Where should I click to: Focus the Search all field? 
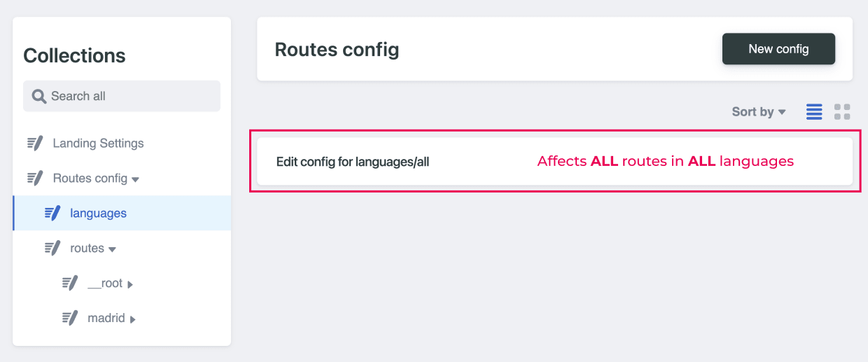click(122, 96)
